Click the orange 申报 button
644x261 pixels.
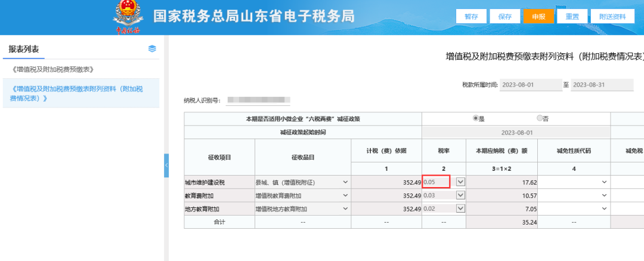538,17
